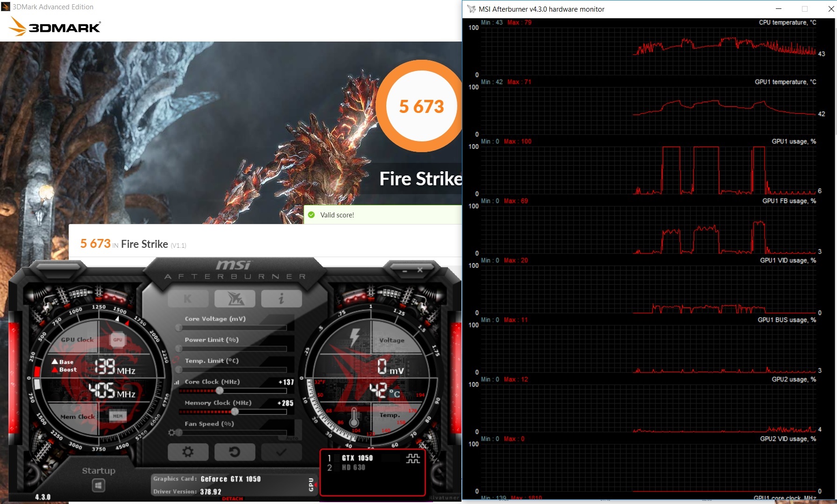Launch the OC Scanner jet icon
Viewport: 837px width, 504px height.
235,299
